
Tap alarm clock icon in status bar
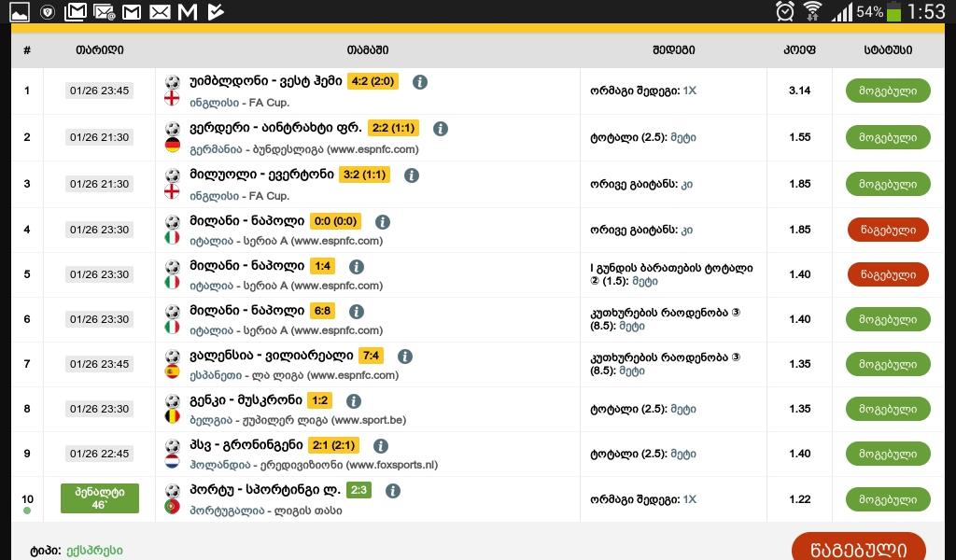(x=785, y=11)
